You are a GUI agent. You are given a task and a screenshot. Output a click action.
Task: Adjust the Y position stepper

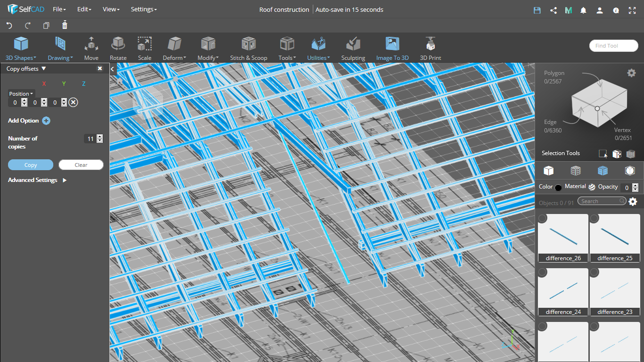(44, 102)
